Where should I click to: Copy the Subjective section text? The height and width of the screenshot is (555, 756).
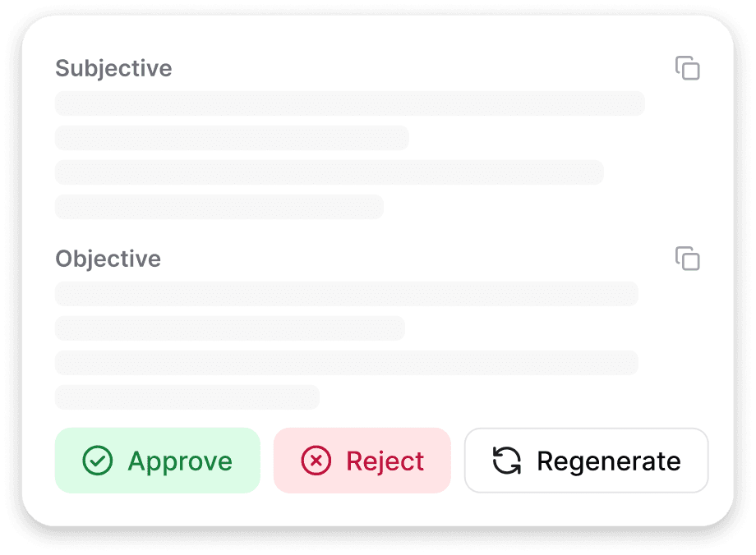688,68
